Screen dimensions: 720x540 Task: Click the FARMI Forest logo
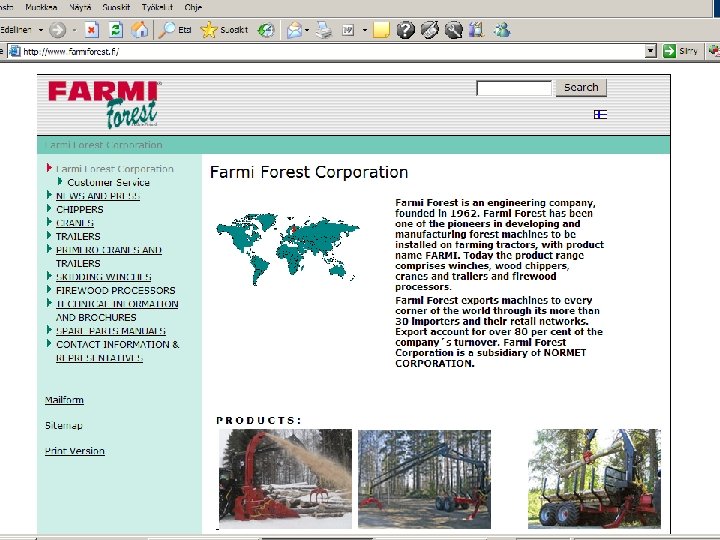point(105,105)
